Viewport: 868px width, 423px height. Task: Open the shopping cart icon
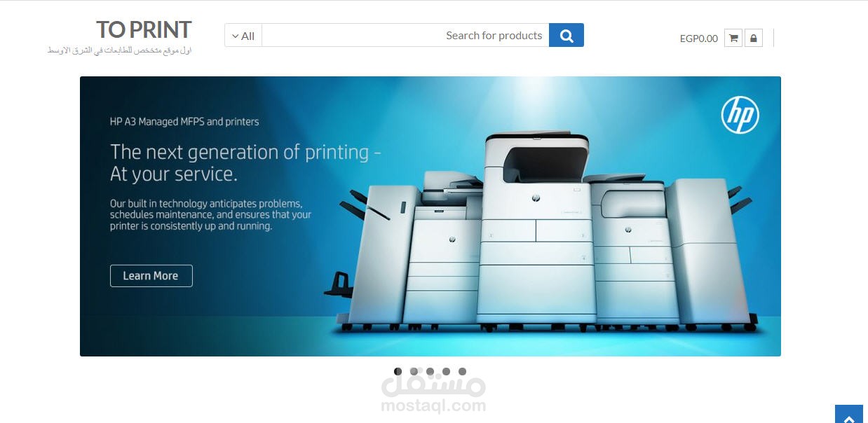tap(733, 38)
